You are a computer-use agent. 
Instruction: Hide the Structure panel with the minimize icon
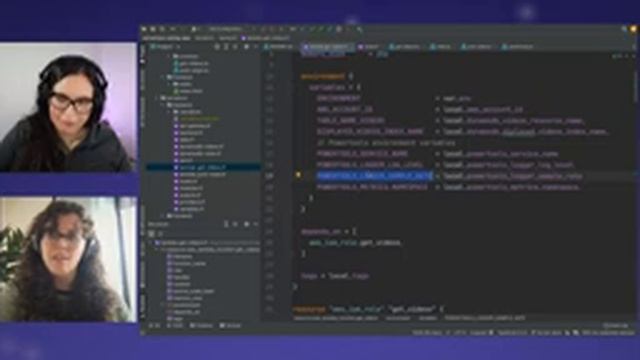256,224
